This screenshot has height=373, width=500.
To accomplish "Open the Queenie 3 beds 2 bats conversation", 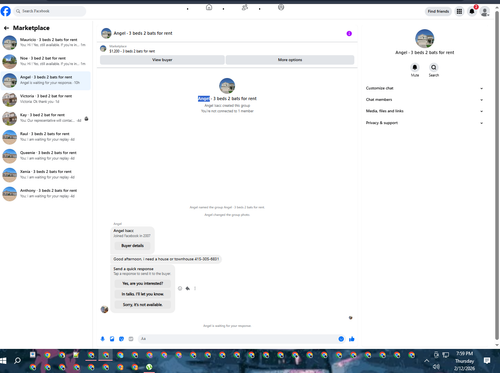I will click(x=46, y=156).
